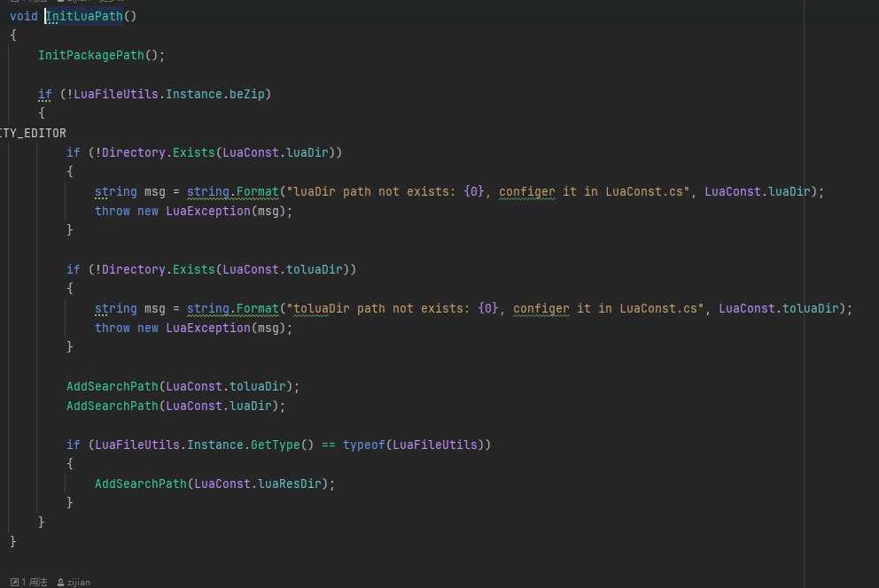
Task: Click 'LuaFileUtils' in the beZip condition
Action: [116, 94]
